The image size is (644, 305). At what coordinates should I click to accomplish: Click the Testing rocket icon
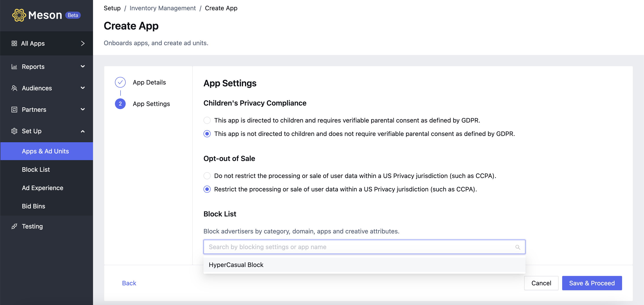point(14,226)
